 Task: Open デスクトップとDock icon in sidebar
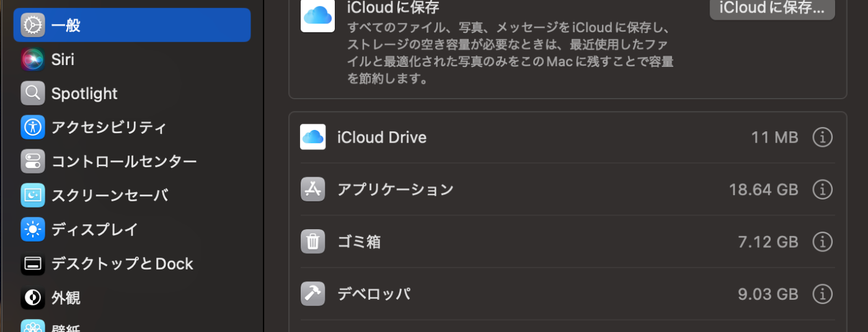33,264
